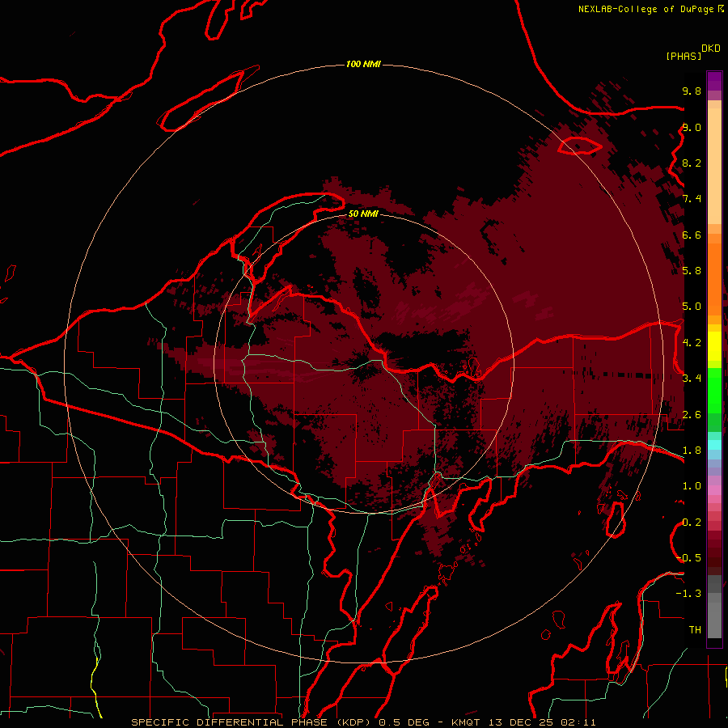728x728 pixels.
Task: Click the 1.0 legend value
Action: click(x=692, y=486)
